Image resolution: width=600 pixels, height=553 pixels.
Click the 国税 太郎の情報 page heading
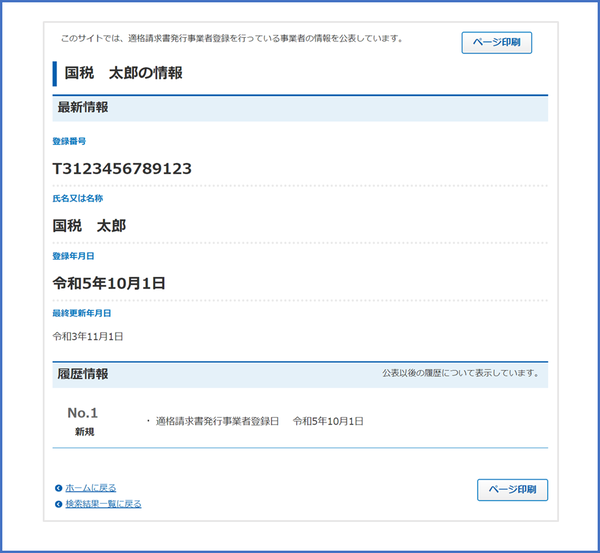coord(123,73)
